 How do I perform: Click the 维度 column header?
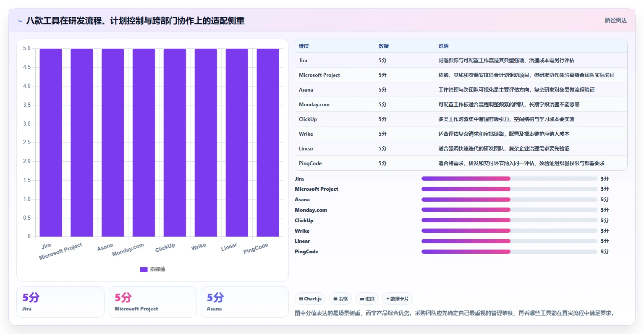point(304,46)
